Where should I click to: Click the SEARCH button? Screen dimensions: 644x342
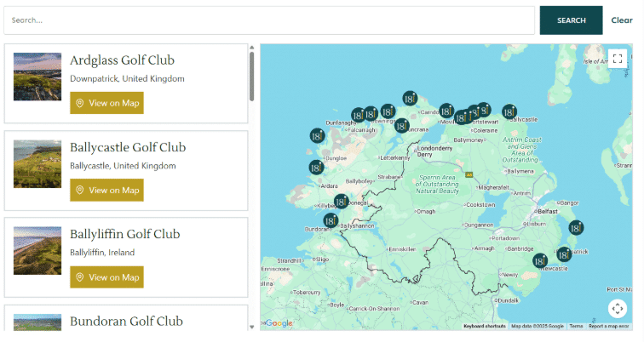(x=571, y=20)
